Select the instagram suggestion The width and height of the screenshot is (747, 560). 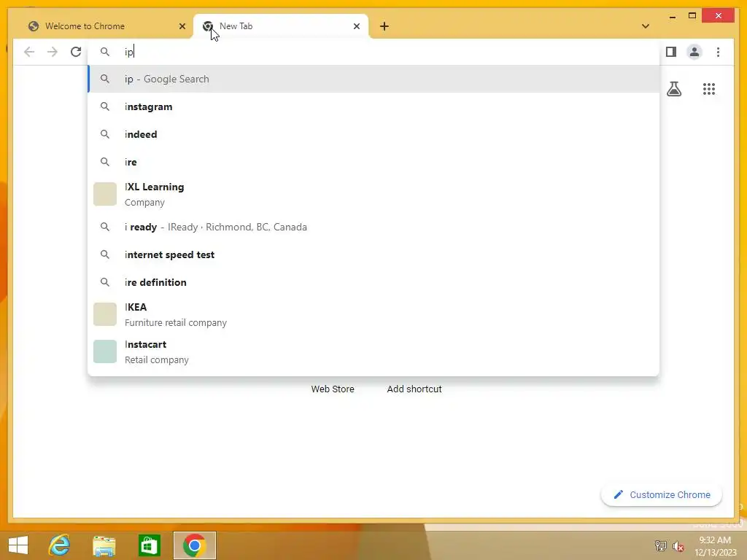click(374, 106)
